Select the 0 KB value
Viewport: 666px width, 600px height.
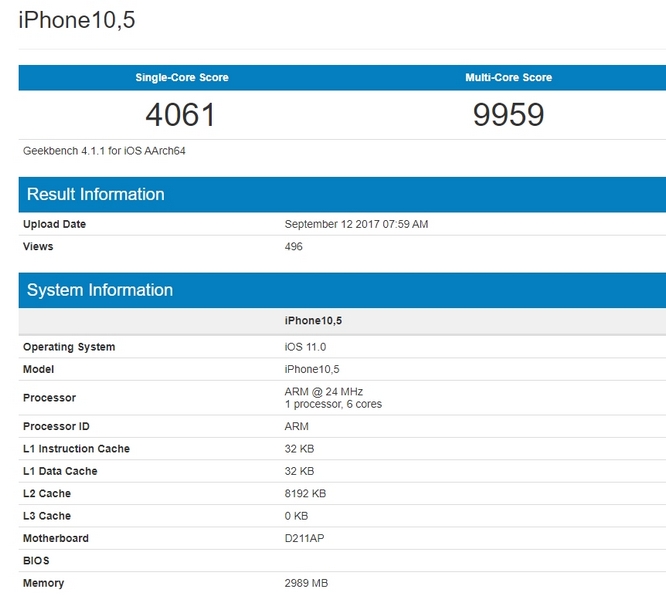coord(296,516)
